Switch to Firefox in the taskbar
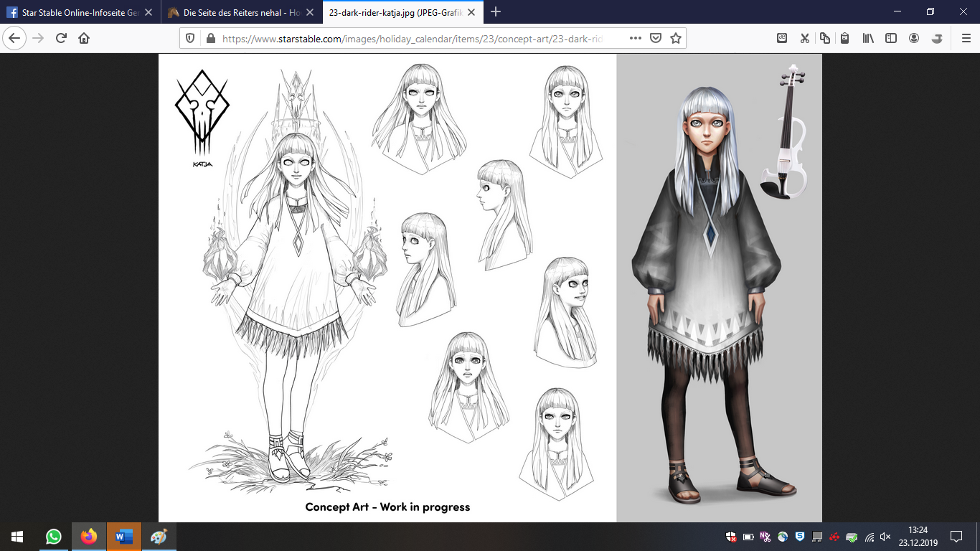 pyautogui.click(x=89, y=537)
